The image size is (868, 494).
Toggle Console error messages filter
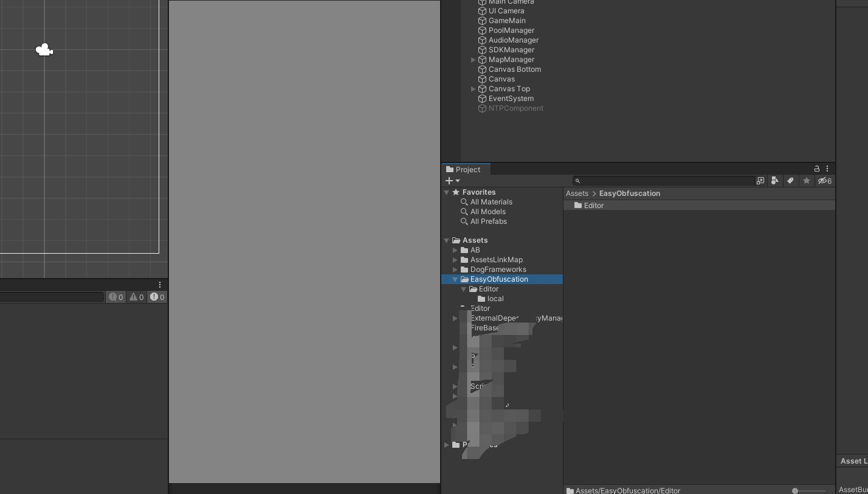(x=157, y=297)
